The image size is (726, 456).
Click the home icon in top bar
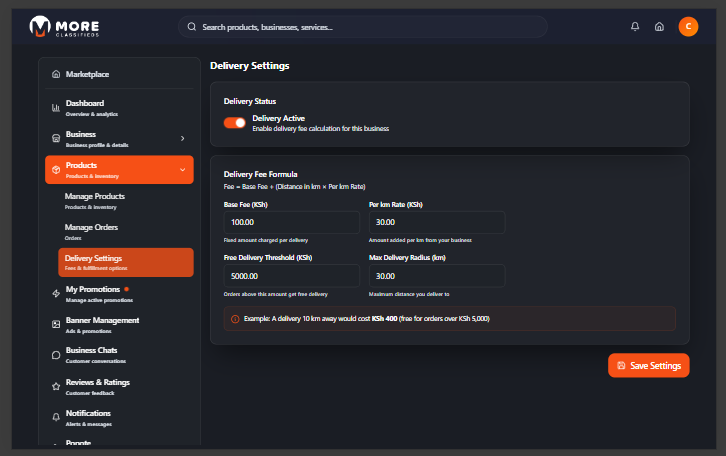pyautogui.click(x=659, y=27)
